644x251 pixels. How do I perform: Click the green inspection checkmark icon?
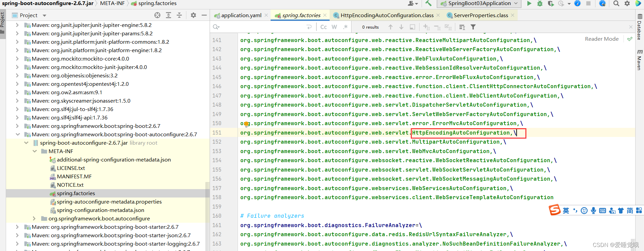click(x=630, y=39)
